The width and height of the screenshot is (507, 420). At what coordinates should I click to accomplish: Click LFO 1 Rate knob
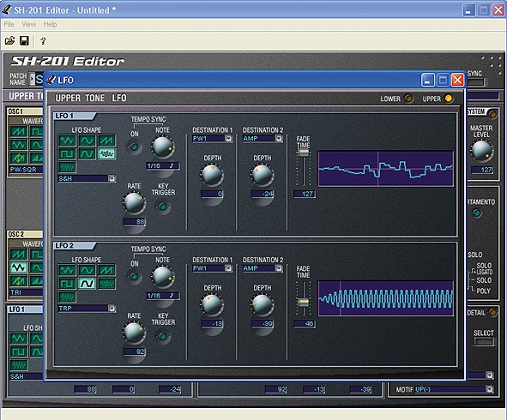(x=134, y=203)
